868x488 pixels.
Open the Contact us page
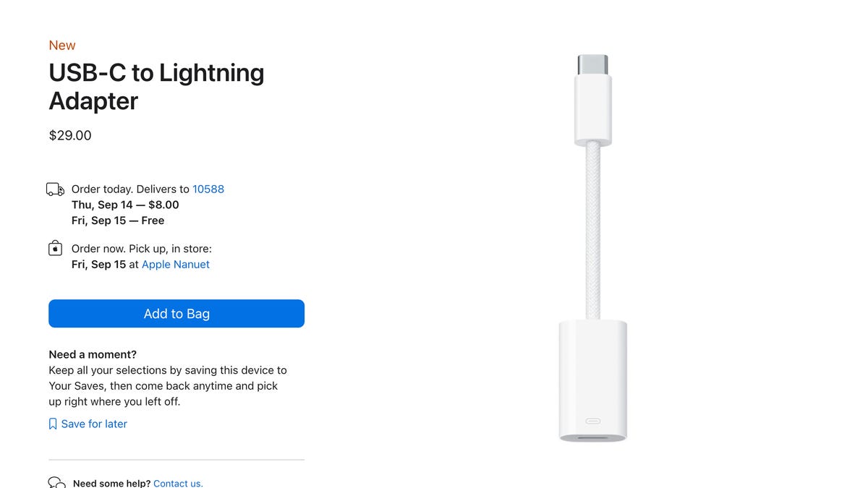pyautogui.click(x=178, y=482)
